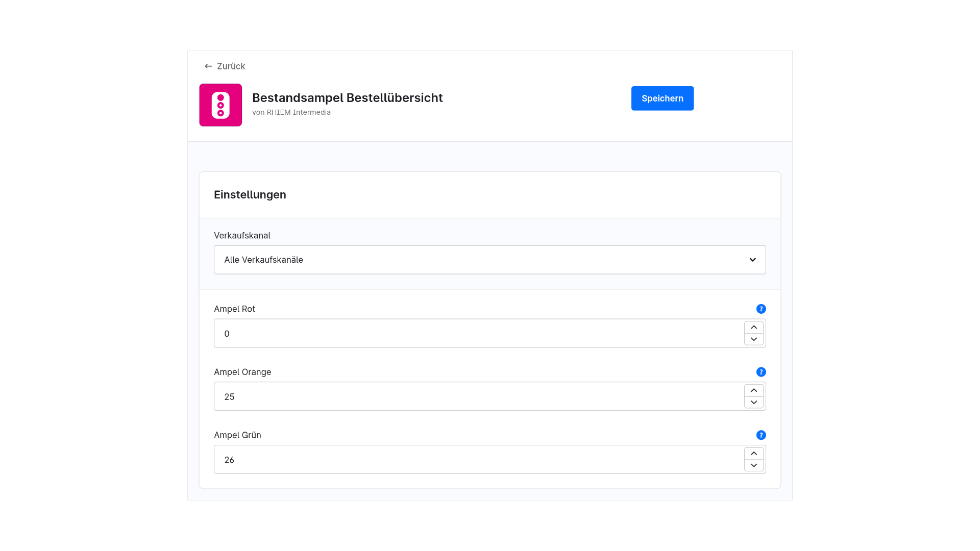This screenshot has height=551, width=980.
Task: Increase the Ampel Orange value
Action: coord(754,390)
